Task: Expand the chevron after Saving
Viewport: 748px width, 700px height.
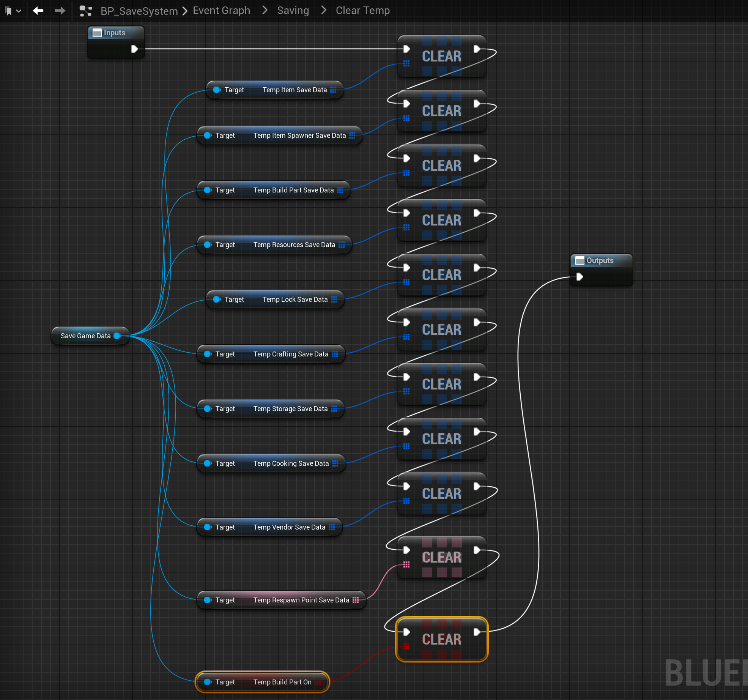Action: pyautogui.click(x=323, y=11)
